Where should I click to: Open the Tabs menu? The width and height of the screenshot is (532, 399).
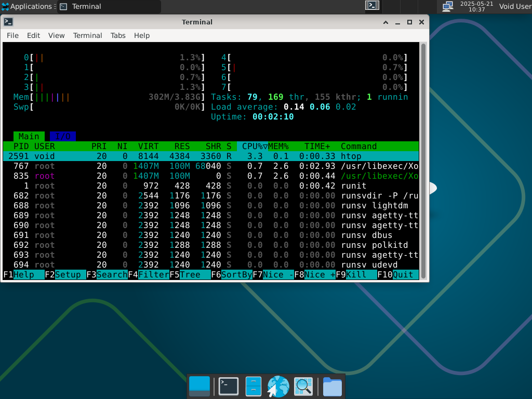point(118,36)
